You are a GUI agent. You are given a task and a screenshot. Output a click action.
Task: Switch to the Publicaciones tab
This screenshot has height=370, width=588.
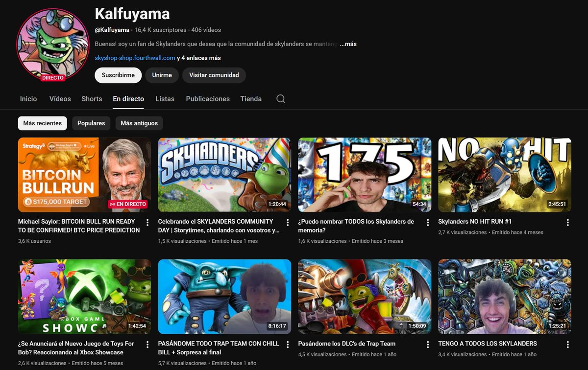coord(208,99)
